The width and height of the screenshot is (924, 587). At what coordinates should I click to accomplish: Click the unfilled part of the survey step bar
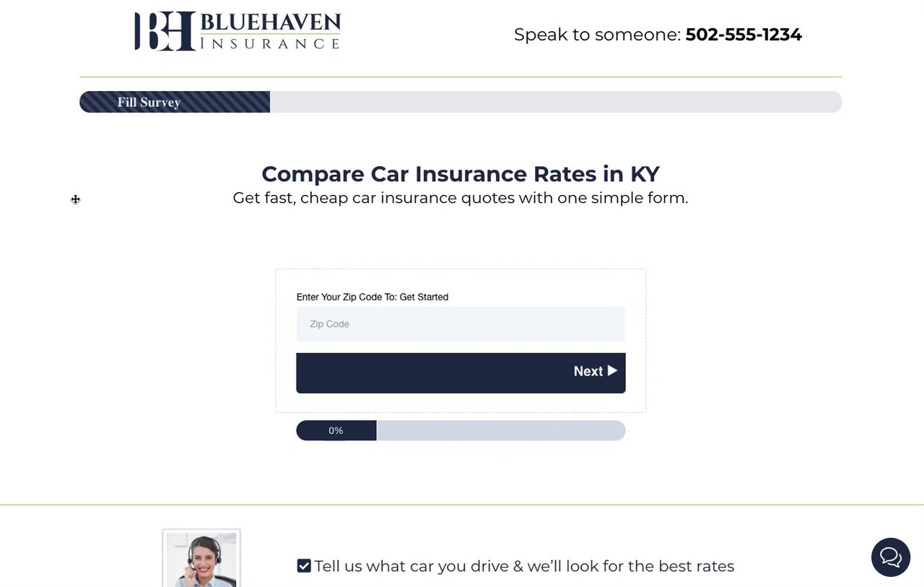556,103
